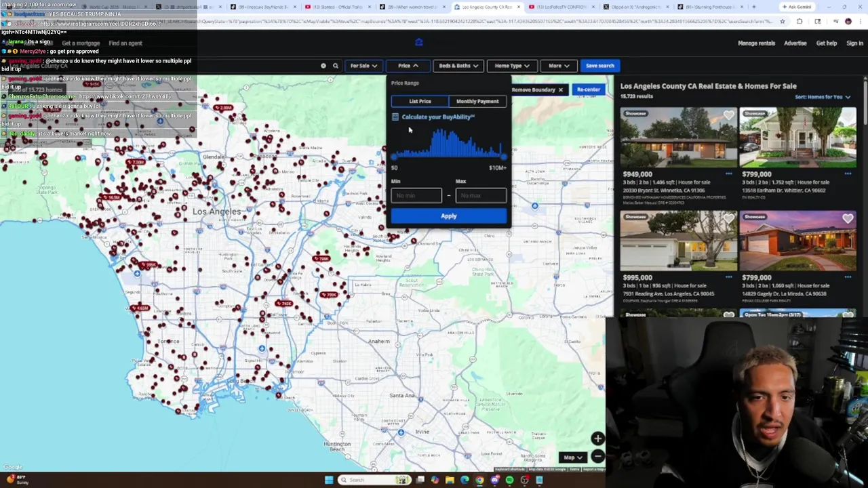Open more options for $995,000 listing
The image size is (868, 488).
(728, 277)
